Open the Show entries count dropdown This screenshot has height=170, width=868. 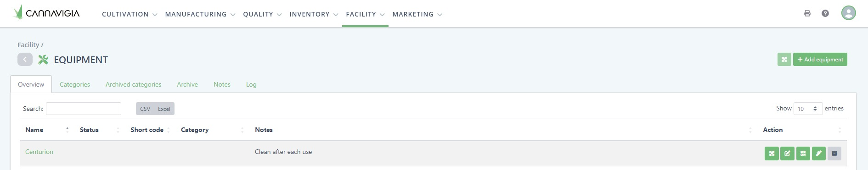(x=808, y=109)
